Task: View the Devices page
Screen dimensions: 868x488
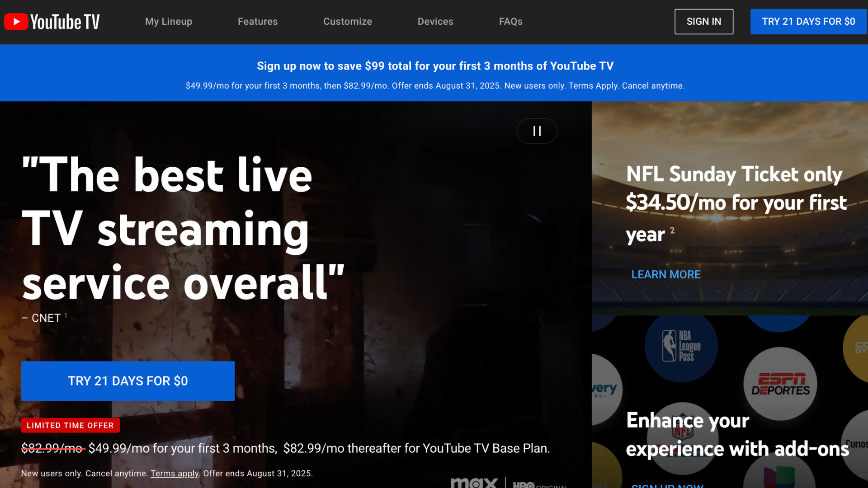Action: 435,21
